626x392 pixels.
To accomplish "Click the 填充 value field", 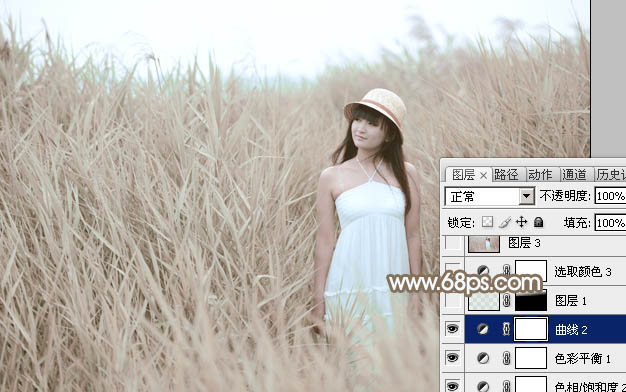I will click(x=610, y=223).
